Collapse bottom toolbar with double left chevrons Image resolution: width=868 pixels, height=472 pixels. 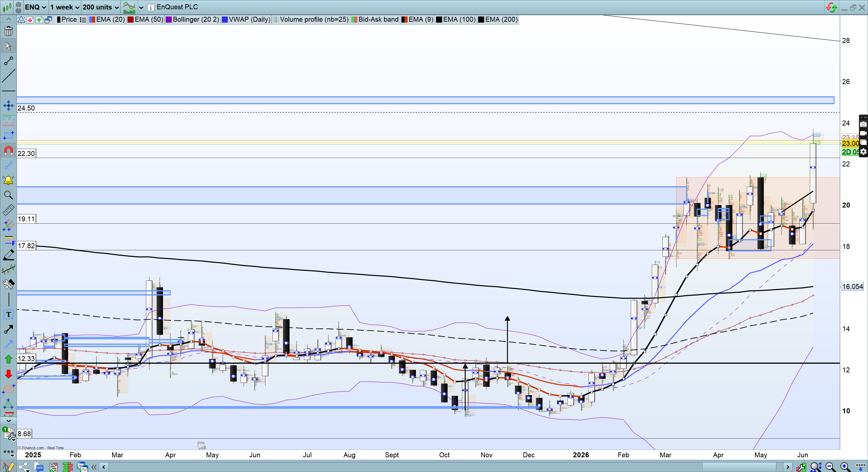pyautogui.click(x=94, y=467)
